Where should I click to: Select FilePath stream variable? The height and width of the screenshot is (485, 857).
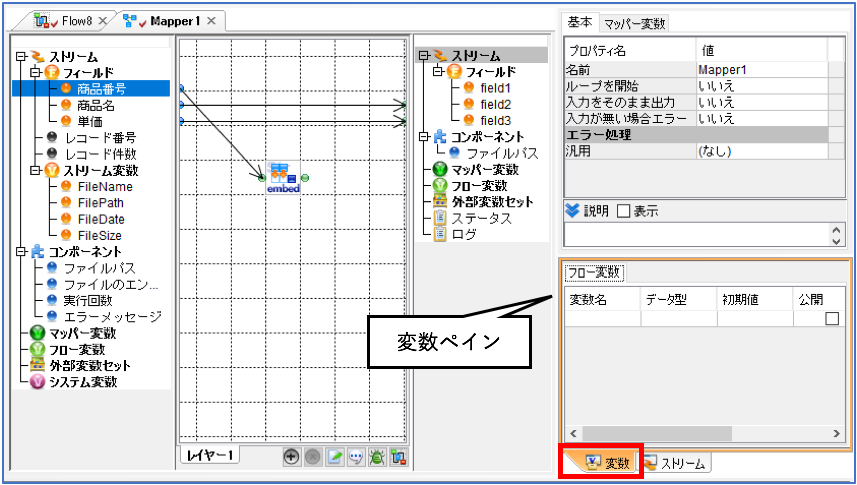point(101,203)
